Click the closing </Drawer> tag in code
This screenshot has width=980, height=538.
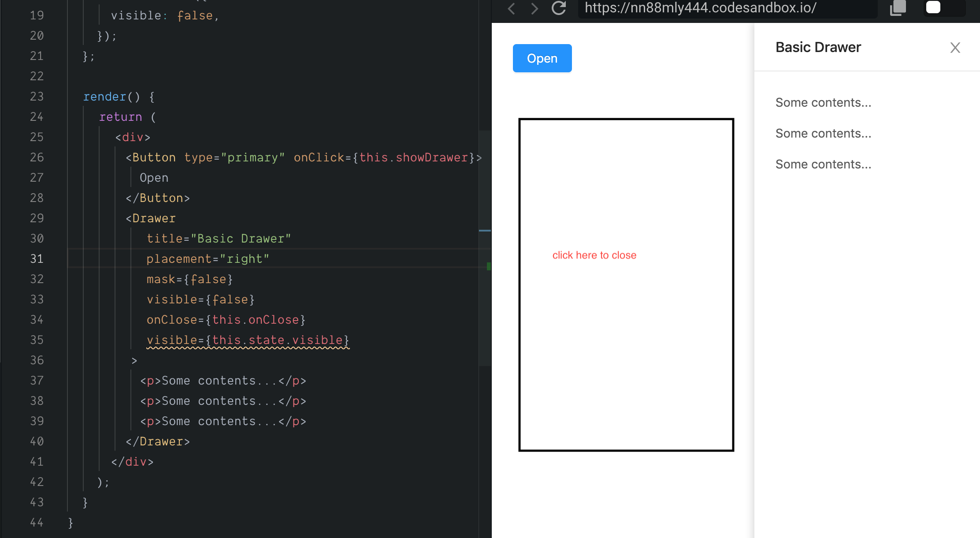point(158,441)
